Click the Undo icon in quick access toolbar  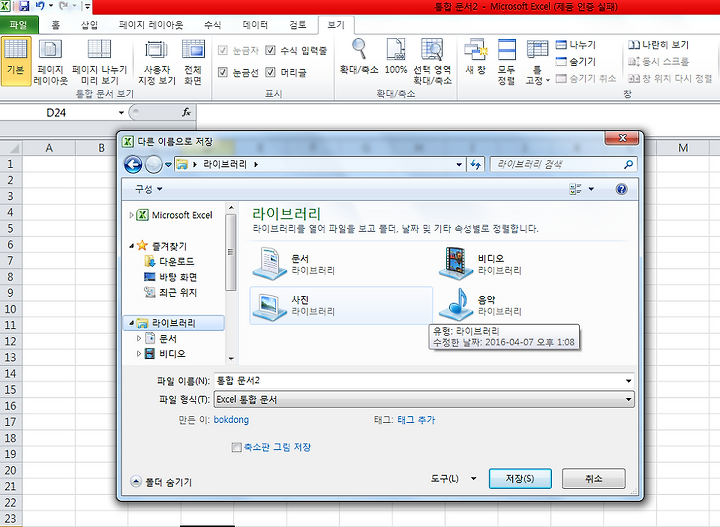40,6
